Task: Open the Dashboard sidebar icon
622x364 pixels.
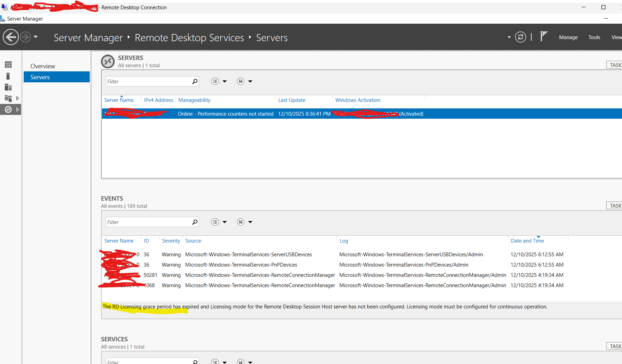Action: coord(8,65)
